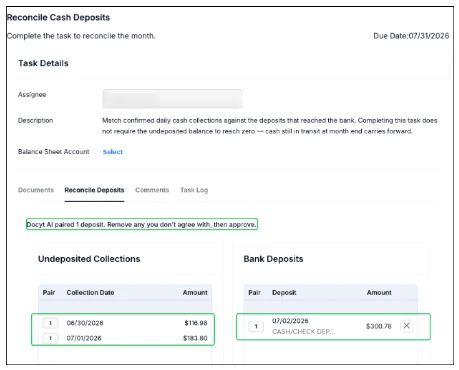Open the Comments tab
The image size is (459, 370).
click(x=152, y=190)
